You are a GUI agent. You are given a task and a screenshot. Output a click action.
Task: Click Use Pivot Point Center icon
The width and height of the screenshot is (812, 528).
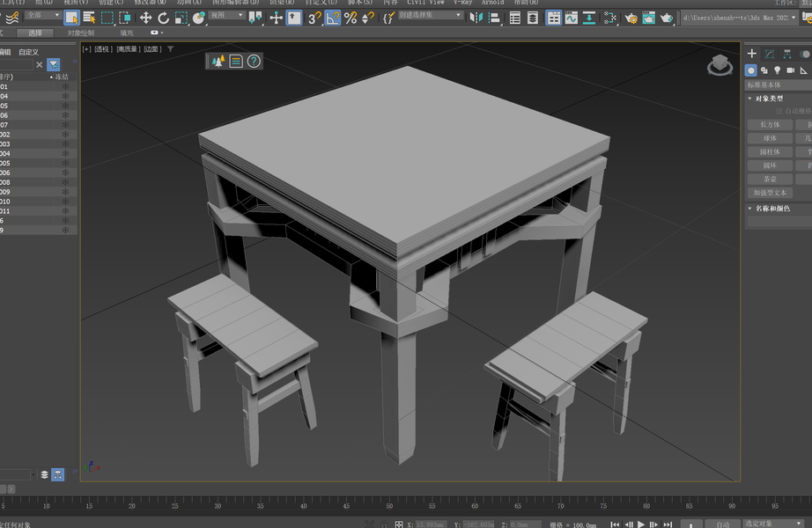255,18
